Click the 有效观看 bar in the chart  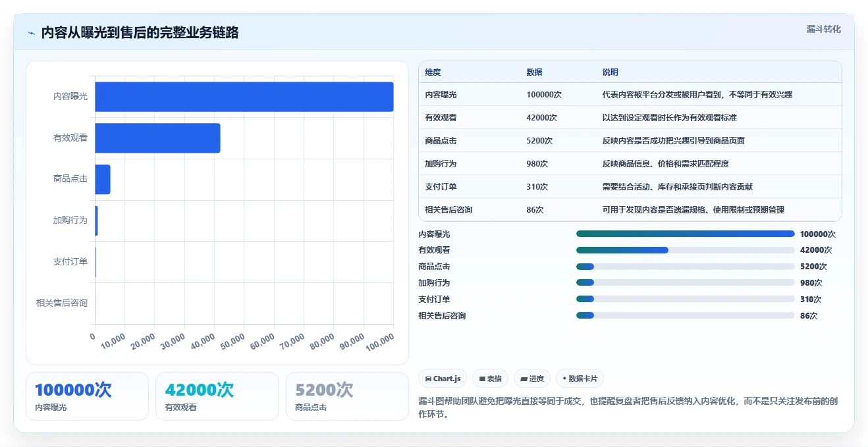157,138
